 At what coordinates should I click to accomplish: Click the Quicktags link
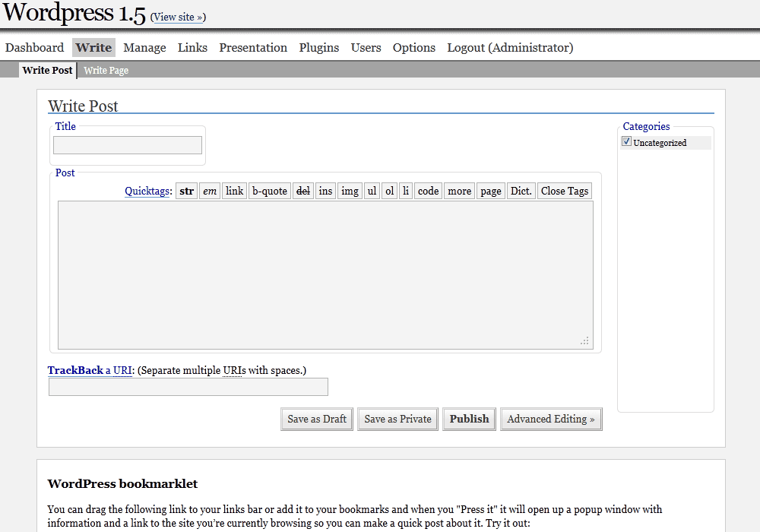pos(147,191)
